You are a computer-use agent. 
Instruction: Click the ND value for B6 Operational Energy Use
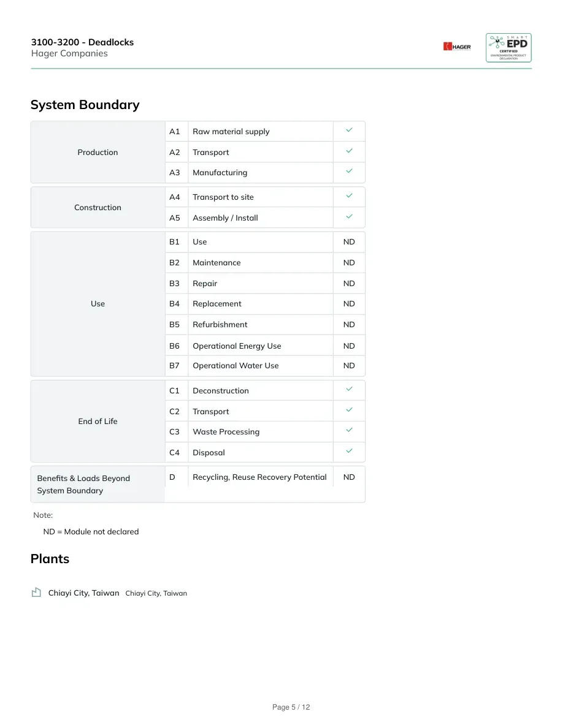tap(349, 346)
